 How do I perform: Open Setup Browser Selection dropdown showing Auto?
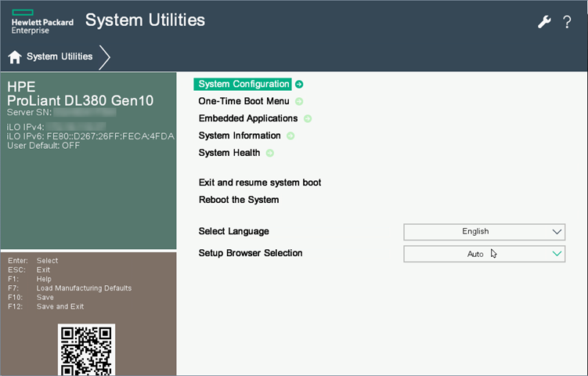point(484,254)
